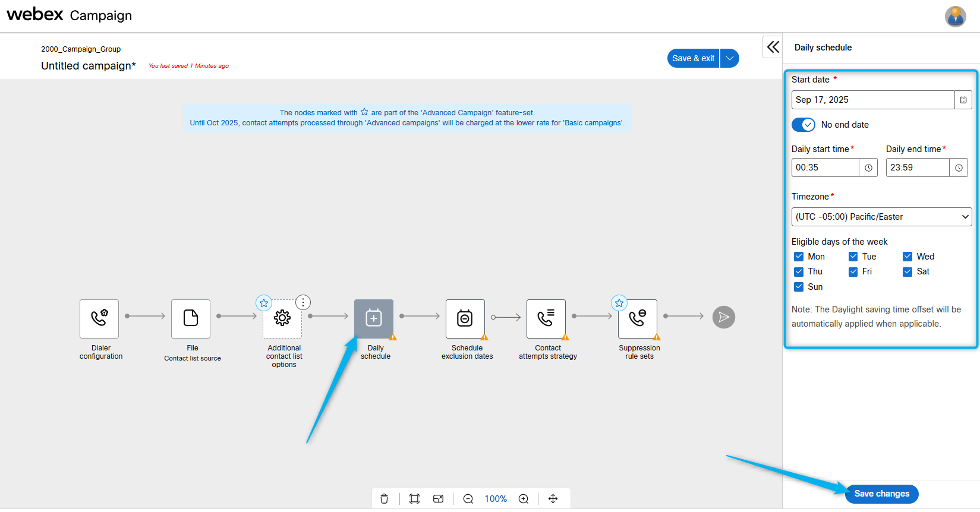Screen dimensions: 980x512
Task: Toggle the No end date switch
Action: [803, 125]
